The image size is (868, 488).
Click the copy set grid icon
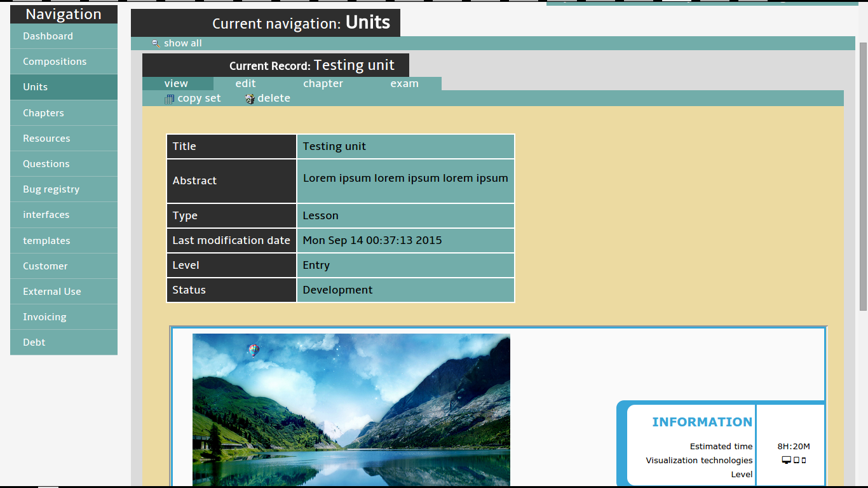pyautogui.click(x=169, y=99)
